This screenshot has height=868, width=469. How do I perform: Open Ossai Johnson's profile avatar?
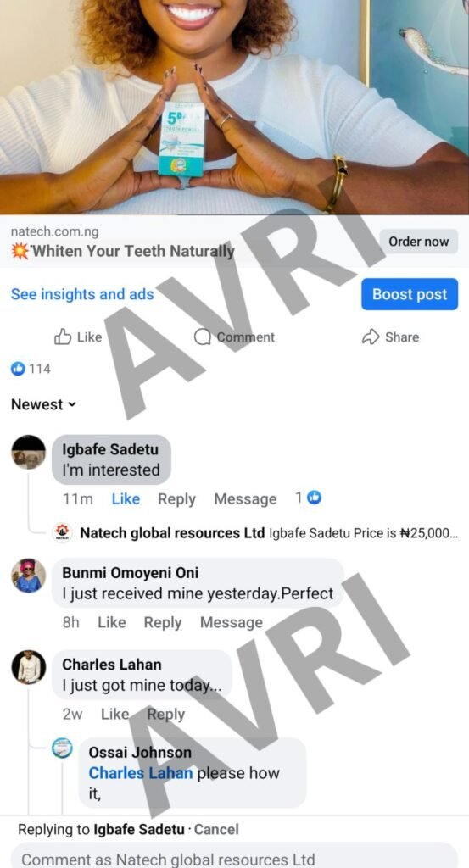[x=62, y=748]
